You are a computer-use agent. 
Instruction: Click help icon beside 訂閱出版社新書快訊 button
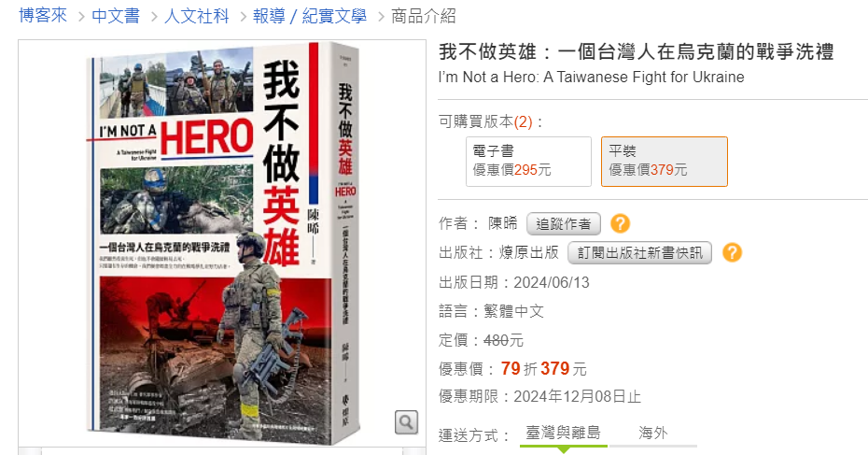[732, 252]
